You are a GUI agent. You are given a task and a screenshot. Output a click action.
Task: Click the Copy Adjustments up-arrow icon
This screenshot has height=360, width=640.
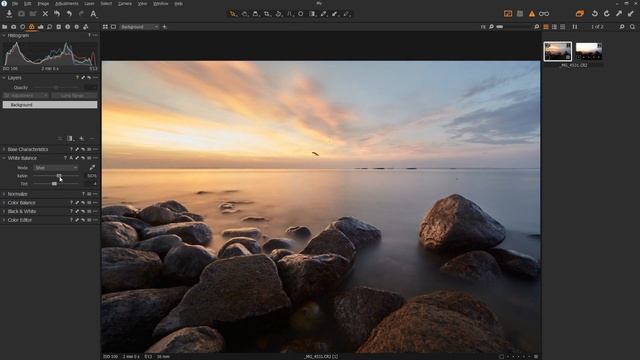619,13
